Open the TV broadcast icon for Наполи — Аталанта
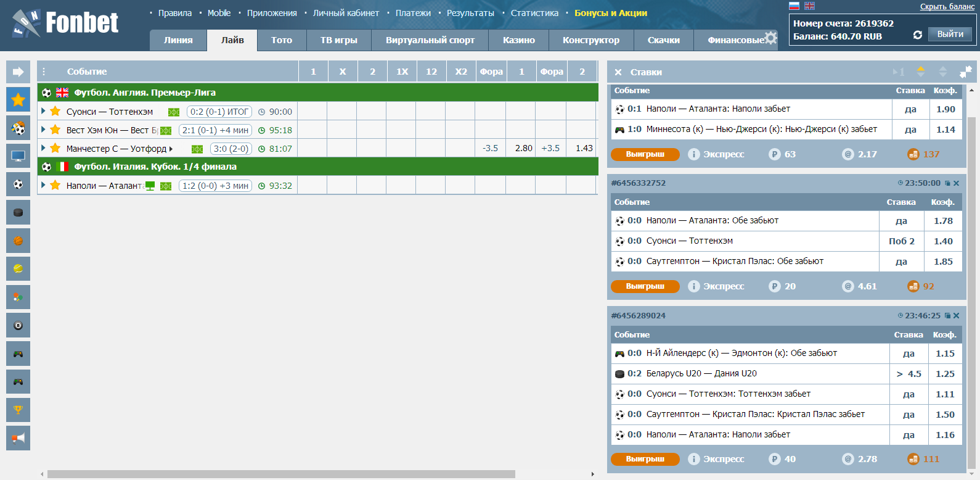The image size is (980, 480). click(150, 186)
